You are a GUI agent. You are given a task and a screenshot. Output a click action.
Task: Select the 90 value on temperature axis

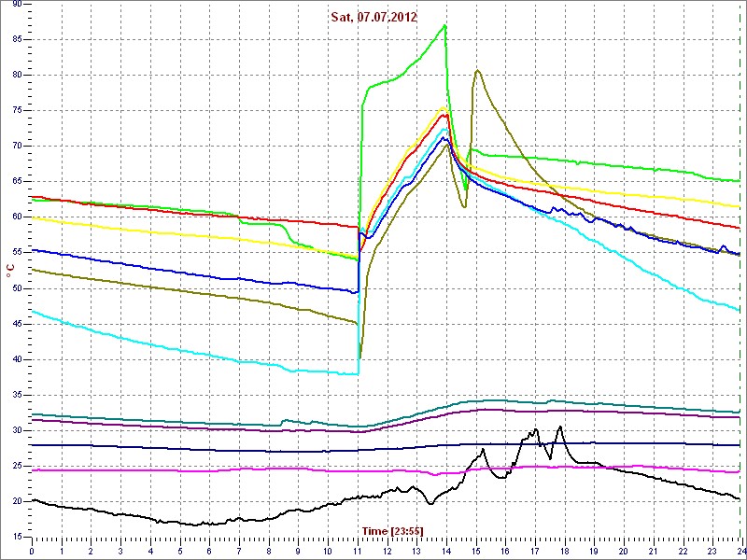click(17, 5)
